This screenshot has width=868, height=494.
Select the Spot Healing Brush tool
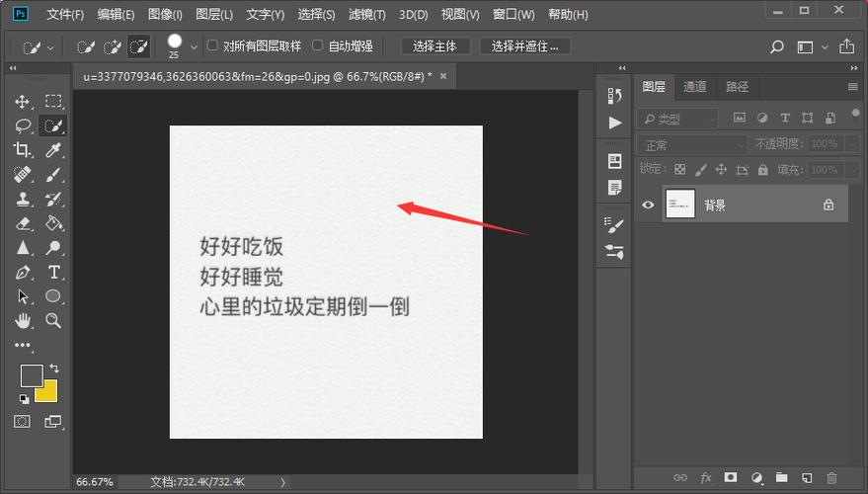point(22,175)
